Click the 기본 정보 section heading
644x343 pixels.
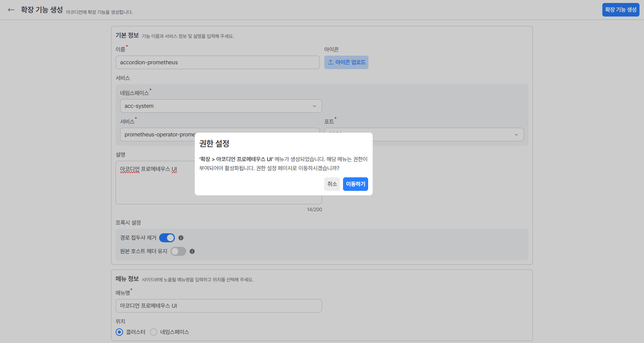pyautogui.click(x=127, y=35)
